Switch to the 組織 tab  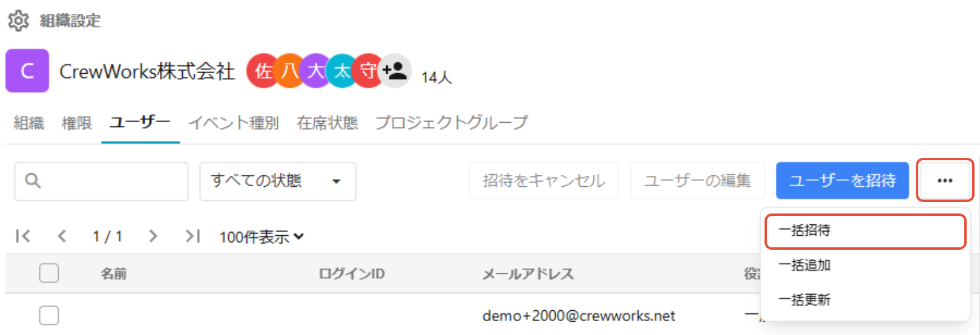29,123
